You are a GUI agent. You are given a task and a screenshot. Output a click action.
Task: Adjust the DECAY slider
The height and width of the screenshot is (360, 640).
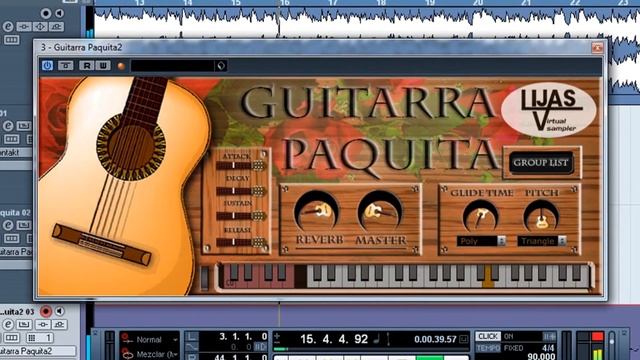241,191
